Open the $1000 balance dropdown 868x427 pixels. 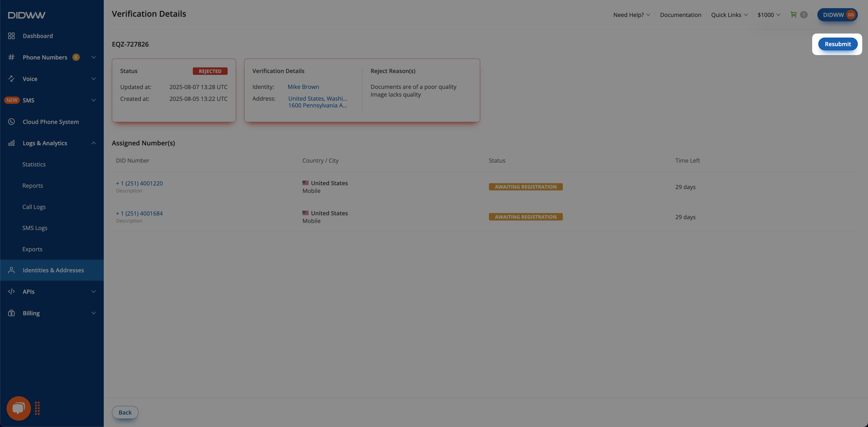(x=769, y=15)
